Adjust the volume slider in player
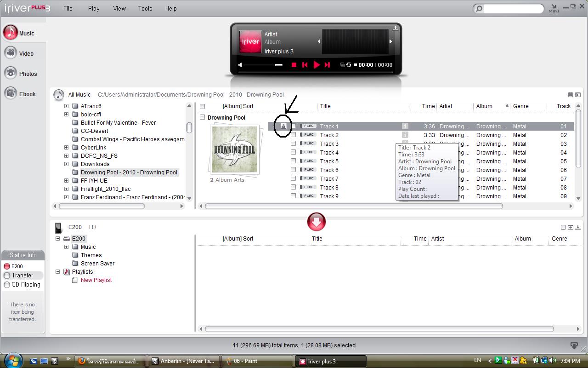The height and width of the screenshot is (368, 588). pos(263,65)
